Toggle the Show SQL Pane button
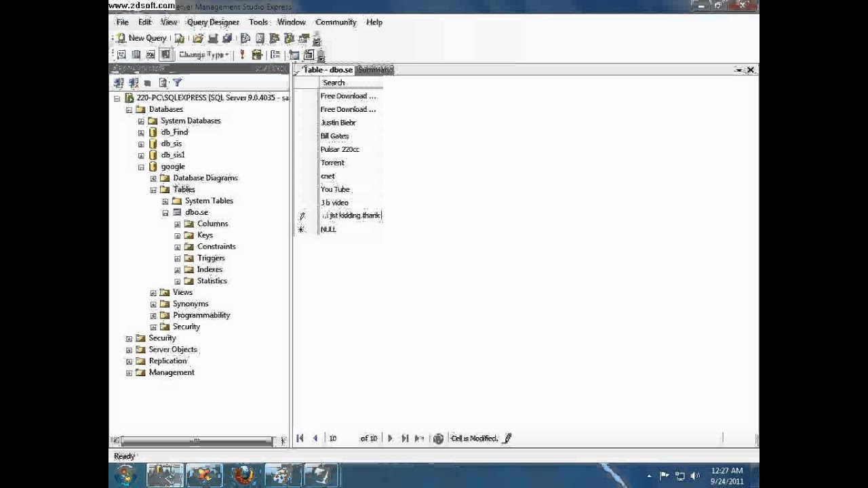 pos(151,55)
